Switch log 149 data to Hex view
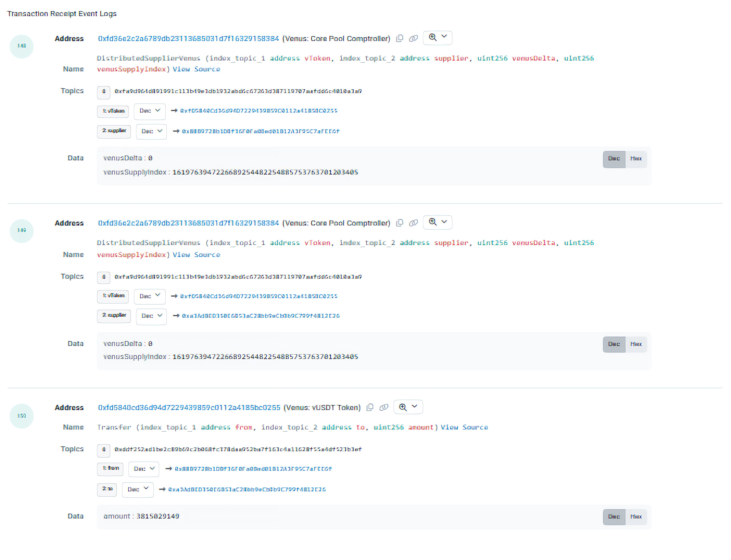The image size is (731, 560). pos(636,344)
